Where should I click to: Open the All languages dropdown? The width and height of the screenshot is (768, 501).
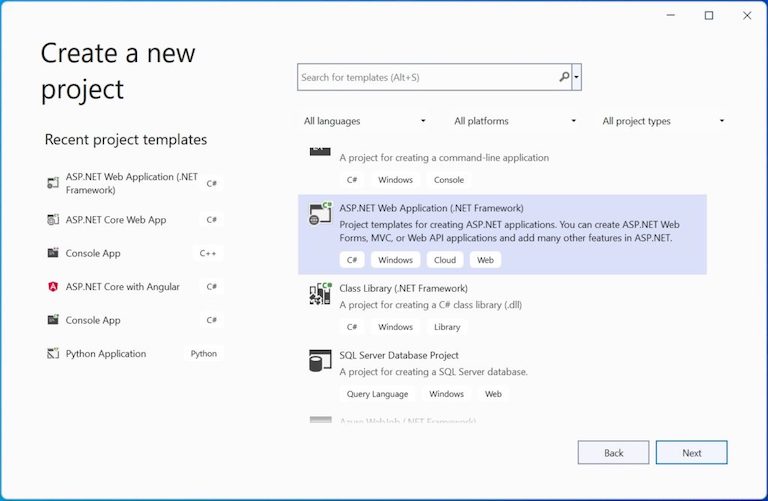tap(365, 121)
